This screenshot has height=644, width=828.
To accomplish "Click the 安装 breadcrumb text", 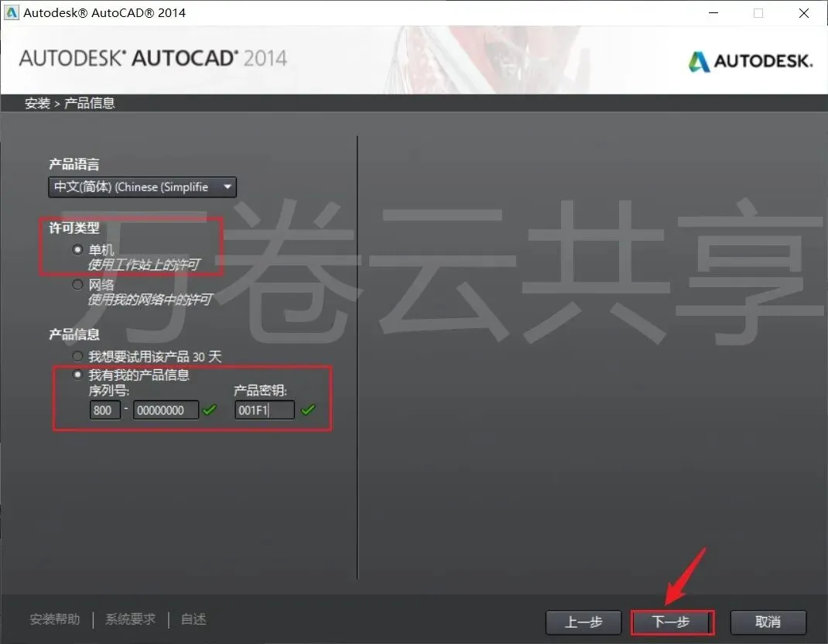I will pos(37,103).
